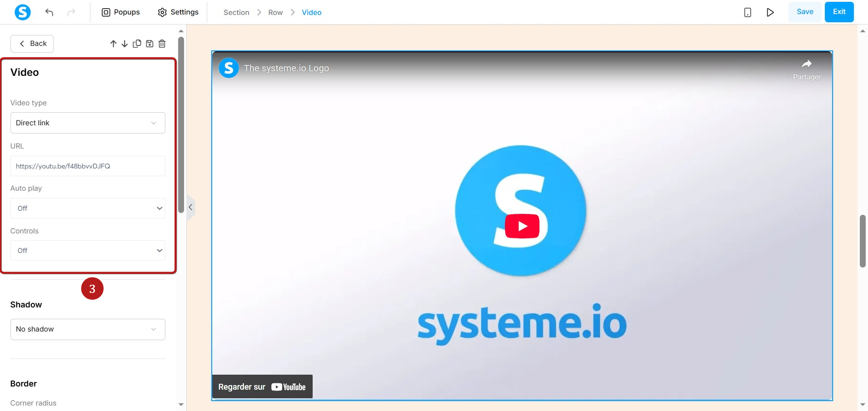The image size is (868, 411).
Task: Open the Popups menu
Action: pos(120,12)
